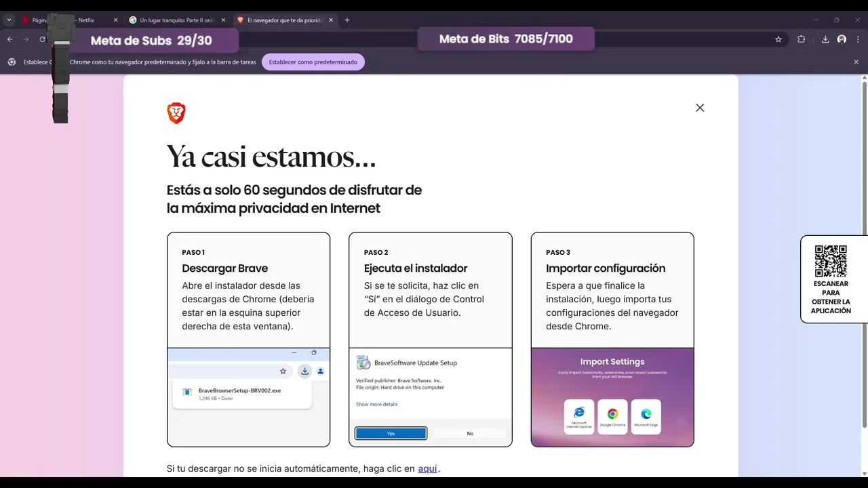Click the Meta de Subs 29/30 overlay
868x488 pixels.
click(x=151, y=41)
